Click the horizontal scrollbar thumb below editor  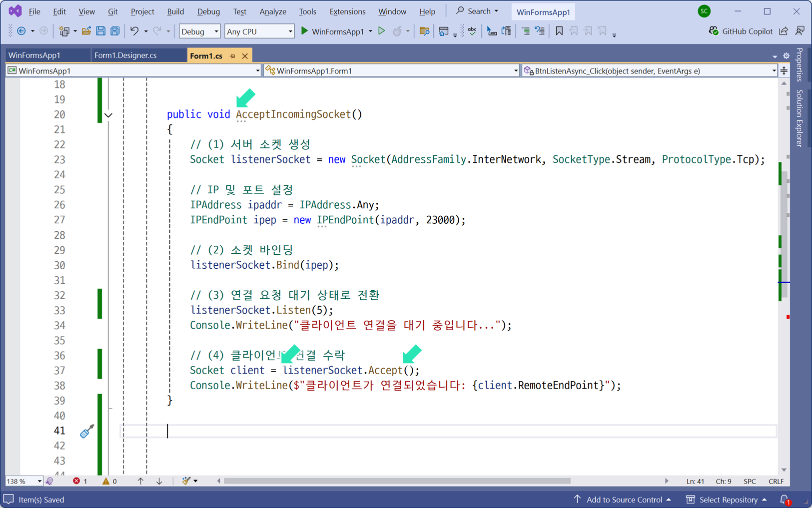pyautogui.click(x=397, y=481)
